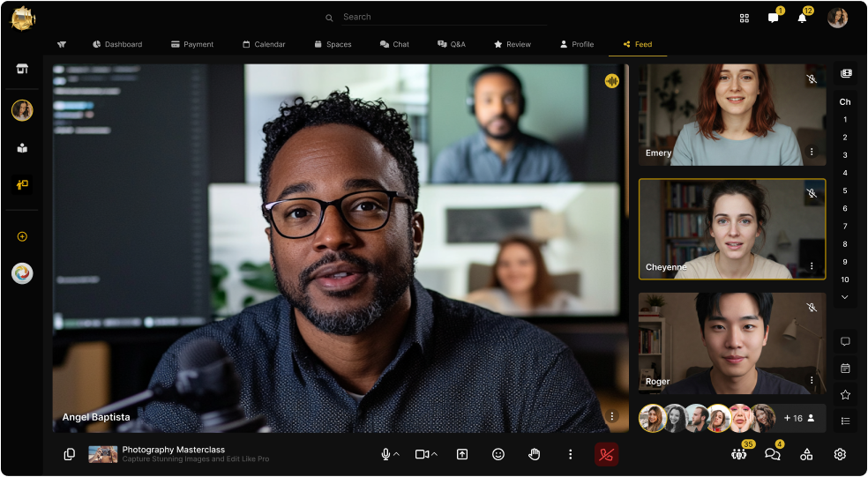Viewport: 868px width, 477px height.
Task: Open the Chat tab
Action: point(394,44)
